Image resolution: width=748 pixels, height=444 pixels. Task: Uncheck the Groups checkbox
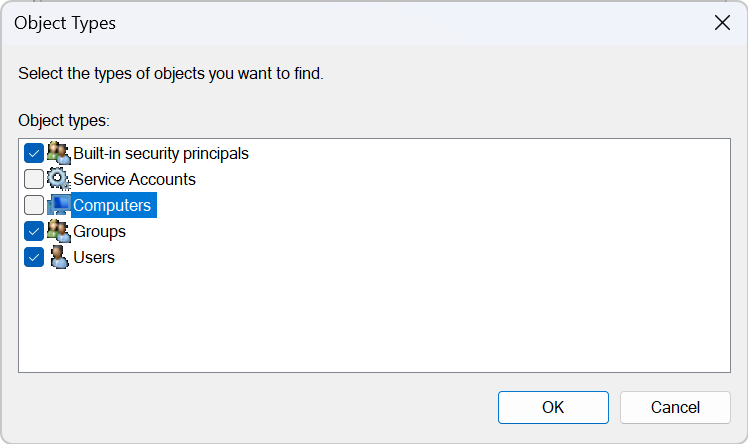[x=34, y=231]
